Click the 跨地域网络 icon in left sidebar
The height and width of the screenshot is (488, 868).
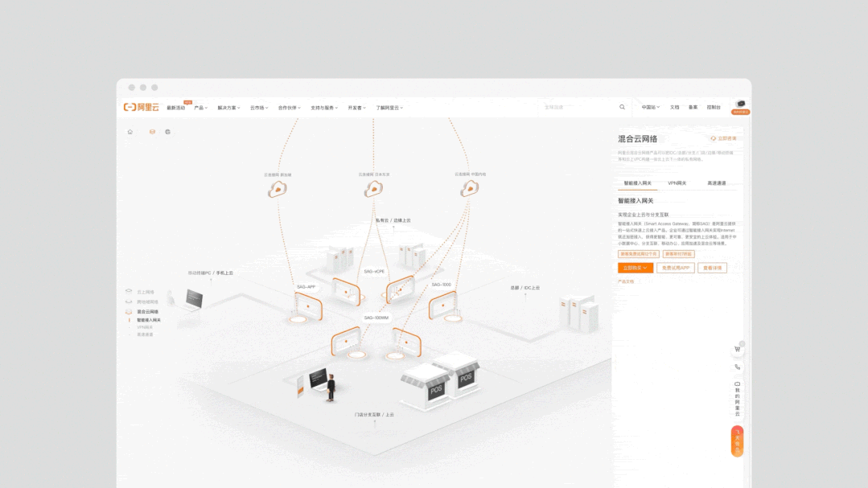click(129, 301)
